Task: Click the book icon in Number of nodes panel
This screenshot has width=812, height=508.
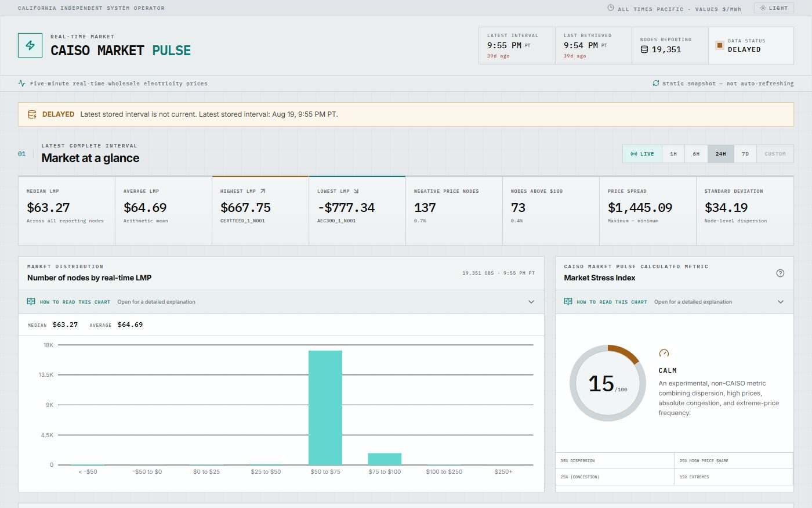Action: pos(31,302)
